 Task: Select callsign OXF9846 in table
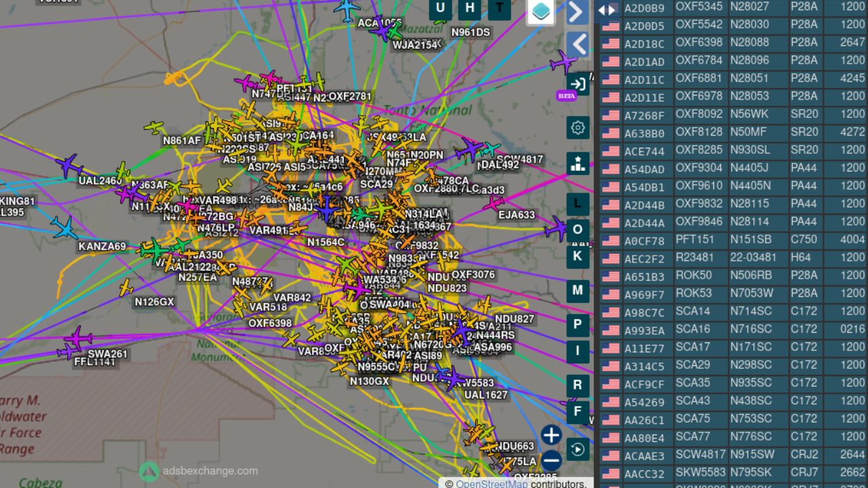699,222
